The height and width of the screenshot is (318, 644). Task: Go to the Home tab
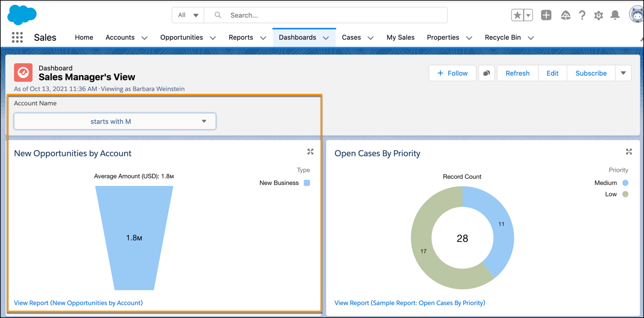[84, 38]
